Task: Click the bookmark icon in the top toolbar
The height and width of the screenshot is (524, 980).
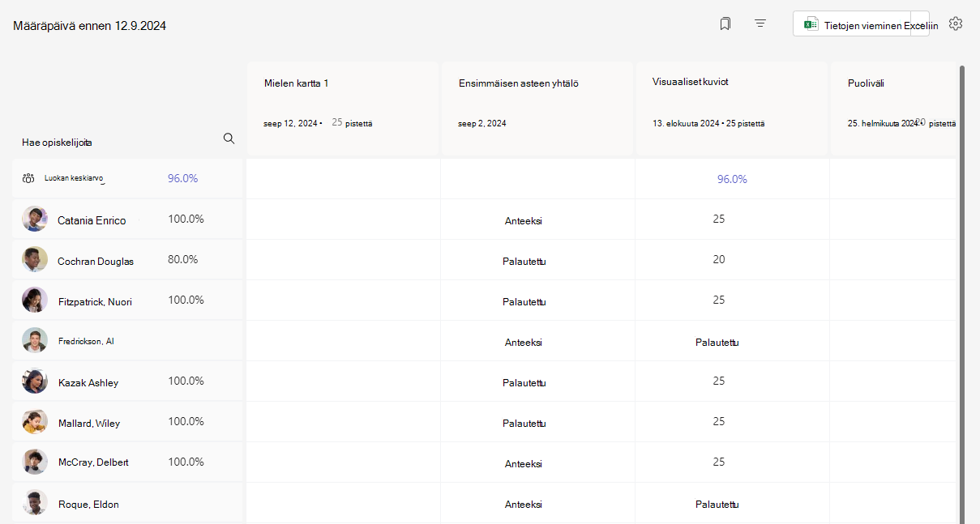Action: click(725, 24)
